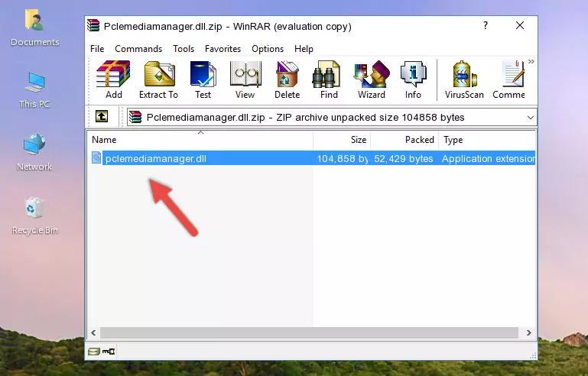Go up one level folder icon
This screenshot has width=588, height=376.
[x=102, y=117]
